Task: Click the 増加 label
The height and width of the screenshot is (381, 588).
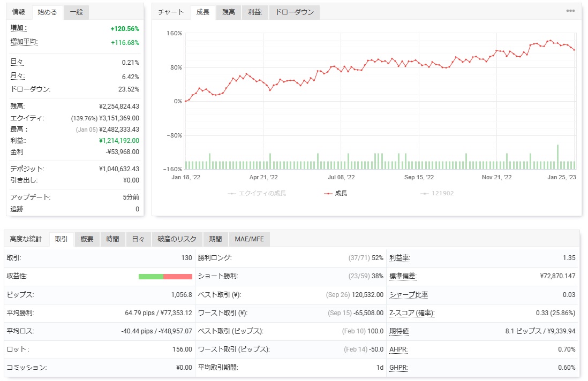Action: coord(18,28)
